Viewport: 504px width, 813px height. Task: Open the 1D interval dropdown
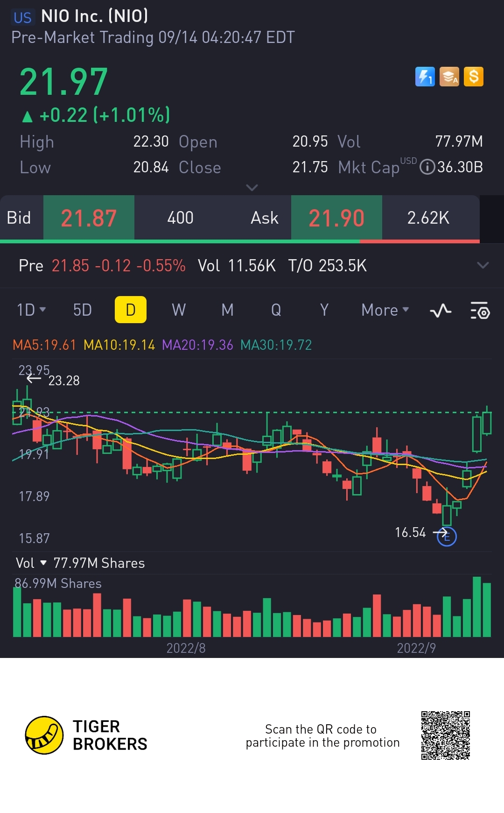click(x=31, y=310)
